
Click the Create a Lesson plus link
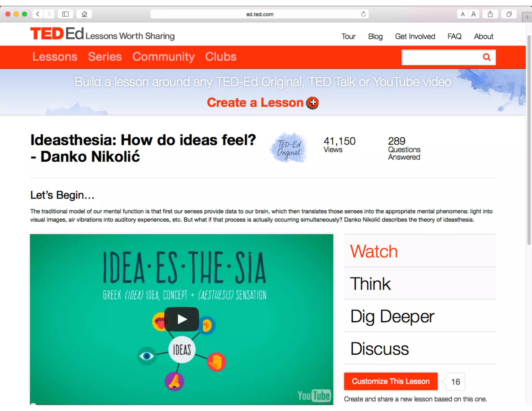tap(263, 103)
